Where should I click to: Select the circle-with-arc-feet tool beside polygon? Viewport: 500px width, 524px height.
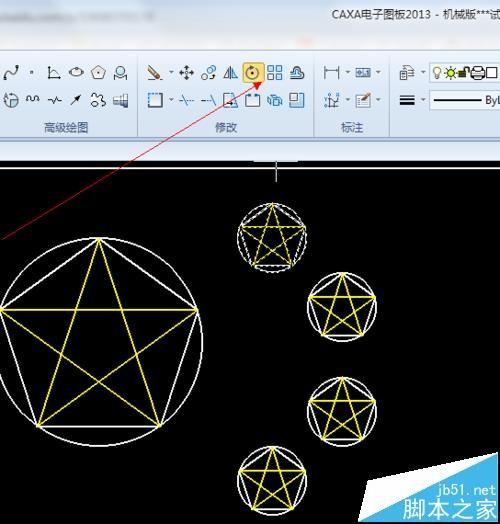click(120, 73)
